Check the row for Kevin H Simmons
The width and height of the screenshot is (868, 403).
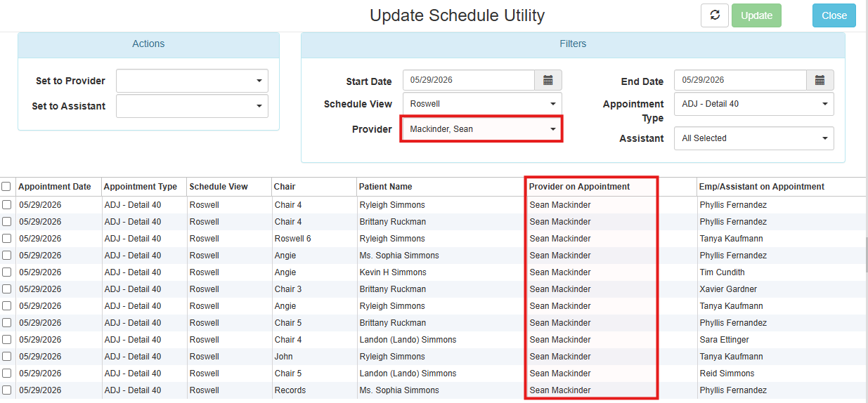pyautogui.click(x=6, y=272)
